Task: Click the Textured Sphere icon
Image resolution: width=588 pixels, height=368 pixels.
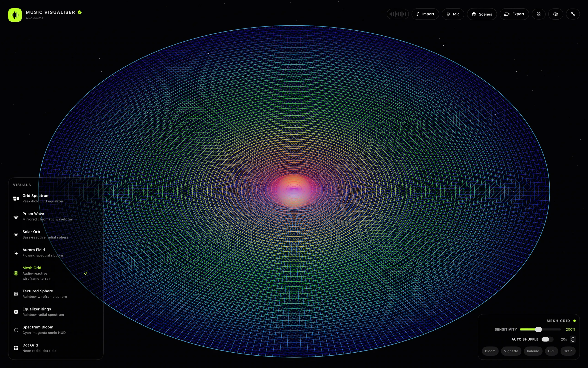Action: tap(16, 294)
